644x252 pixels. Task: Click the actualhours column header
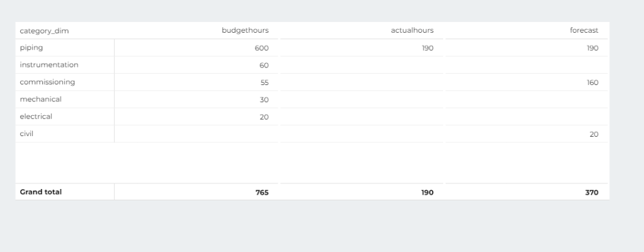point(412,30)
